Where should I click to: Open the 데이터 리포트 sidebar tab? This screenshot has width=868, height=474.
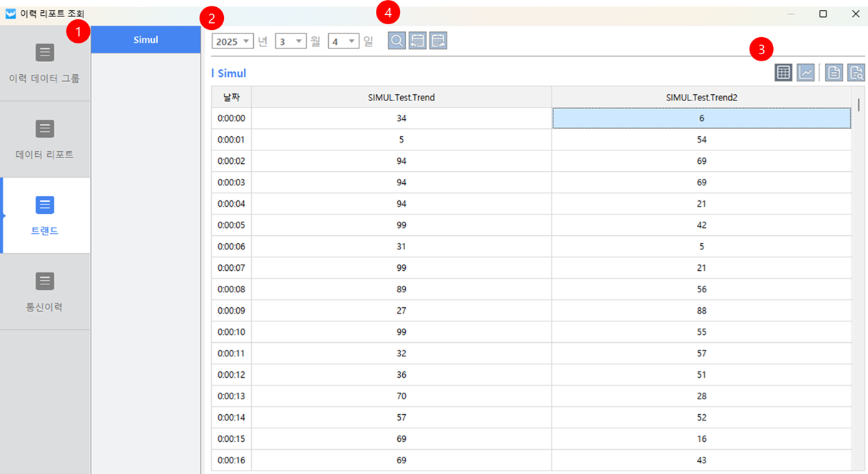pyautogui.click(x=45, y=139)
